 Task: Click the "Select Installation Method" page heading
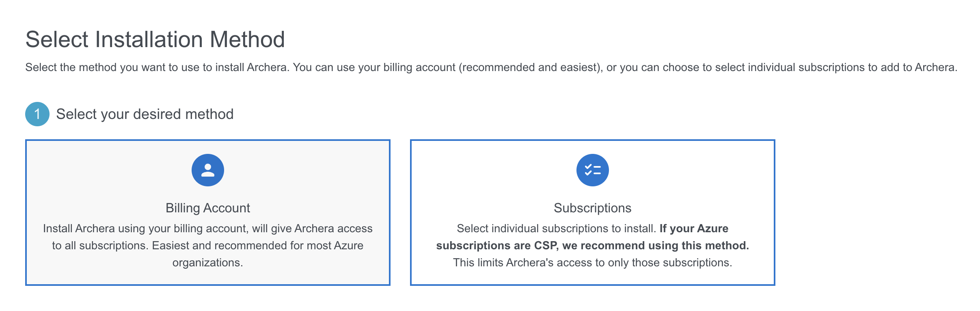point(155,39)
